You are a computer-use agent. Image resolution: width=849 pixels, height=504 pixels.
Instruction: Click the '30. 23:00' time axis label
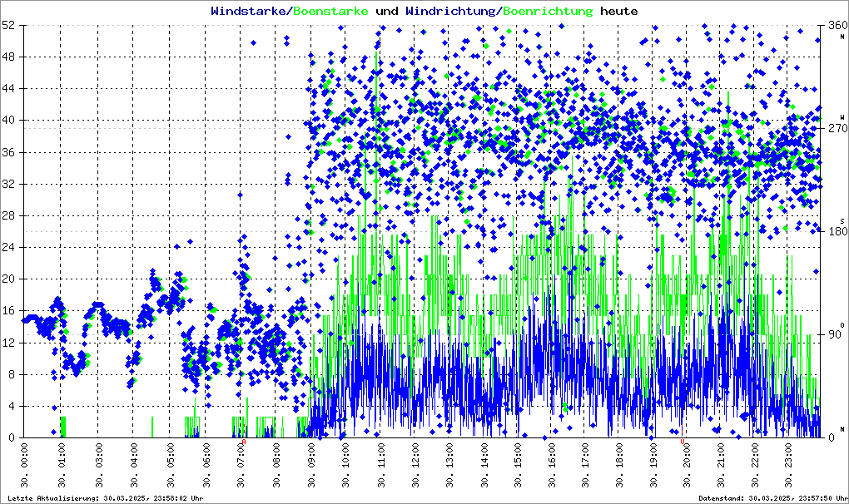point(790,467)
